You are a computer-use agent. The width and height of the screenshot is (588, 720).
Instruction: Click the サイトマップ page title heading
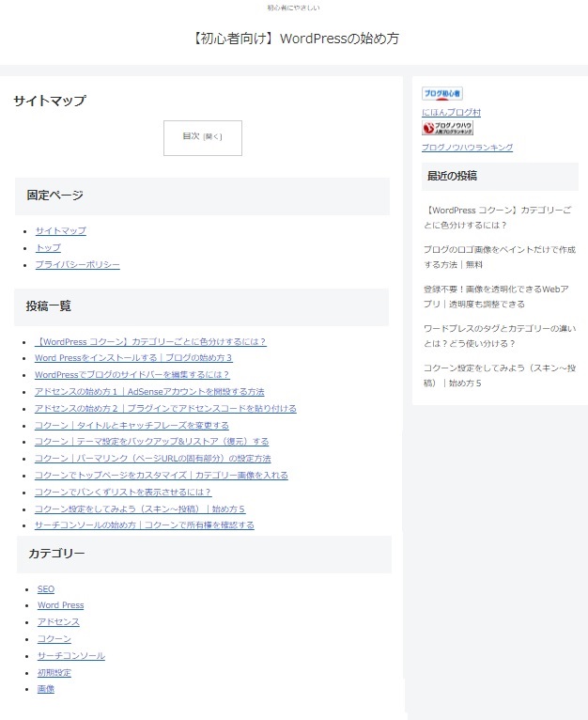tap(50, 101)
